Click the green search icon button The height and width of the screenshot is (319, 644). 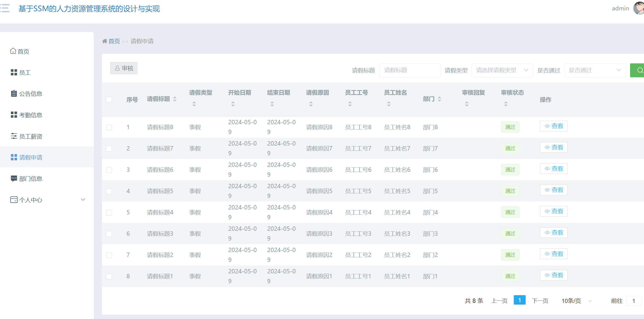tap(638, 70)
